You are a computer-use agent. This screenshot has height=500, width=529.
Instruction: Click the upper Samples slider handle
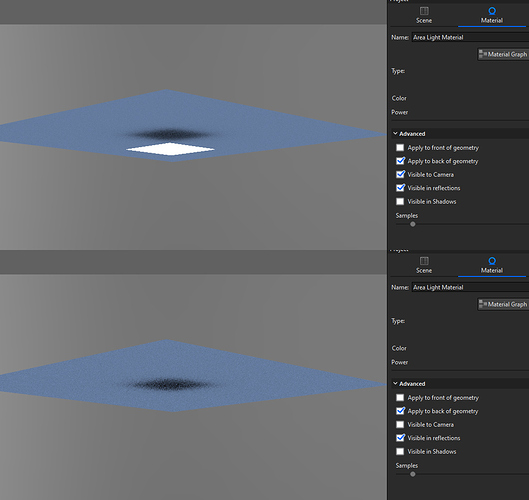(413, 224)
